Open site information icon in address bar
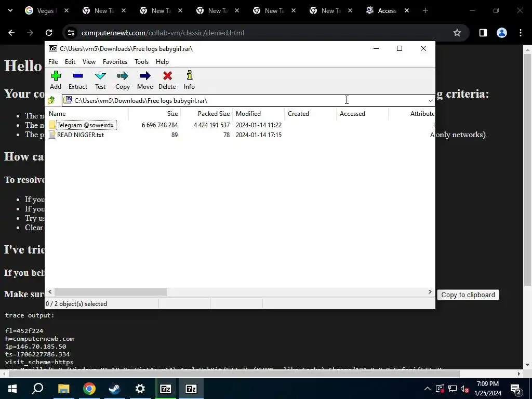Image resolution: width=532 pixels, height=399 pixels. tap(71, 33)
